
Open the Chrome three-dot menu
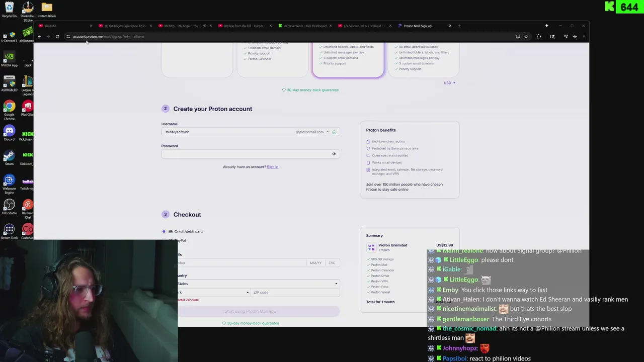[x=584, y=36]
